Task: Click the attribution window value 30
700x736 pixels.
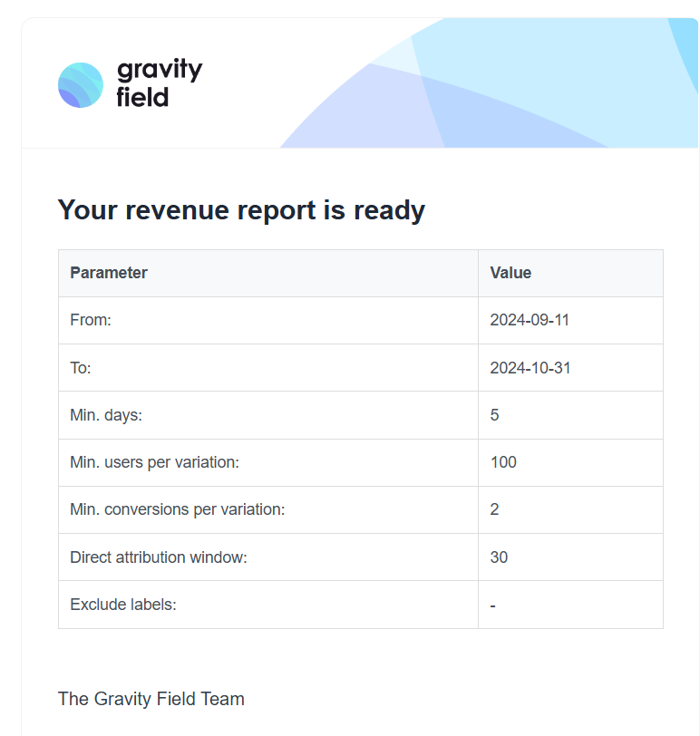Action: click(x=499, y=557)
